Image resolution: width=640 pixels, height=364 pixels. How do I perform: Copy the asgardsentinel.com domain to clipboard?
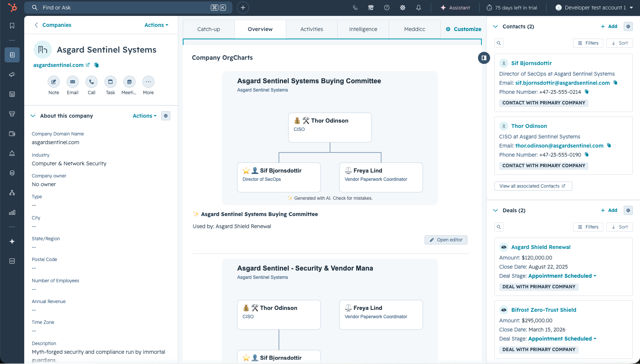(97, 65)
